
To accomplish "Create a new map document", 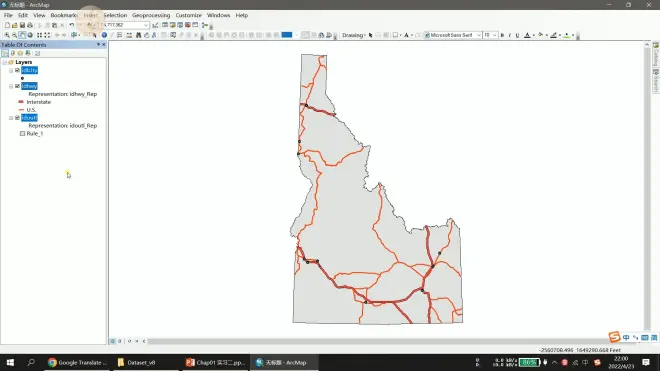I will tap(7, 25).
